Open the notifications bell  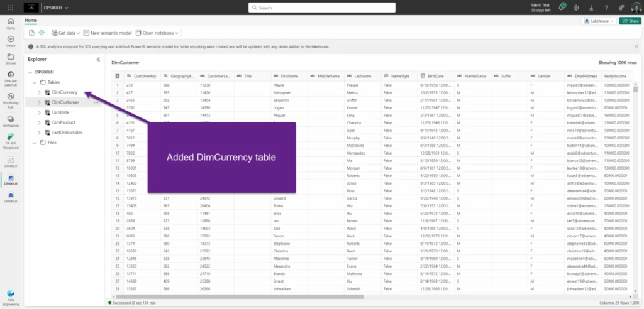[x=561, y=8]
